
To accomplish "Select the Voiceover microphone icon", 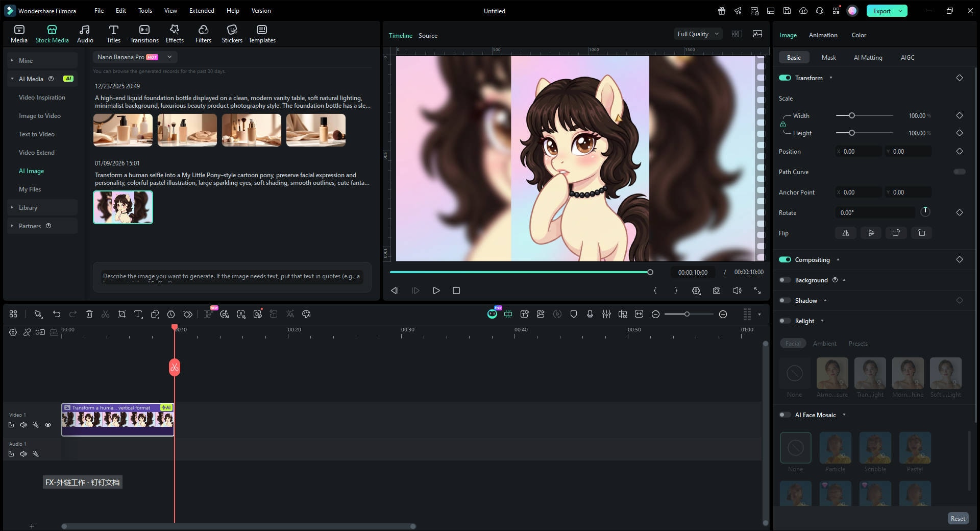I will [590, 314].
